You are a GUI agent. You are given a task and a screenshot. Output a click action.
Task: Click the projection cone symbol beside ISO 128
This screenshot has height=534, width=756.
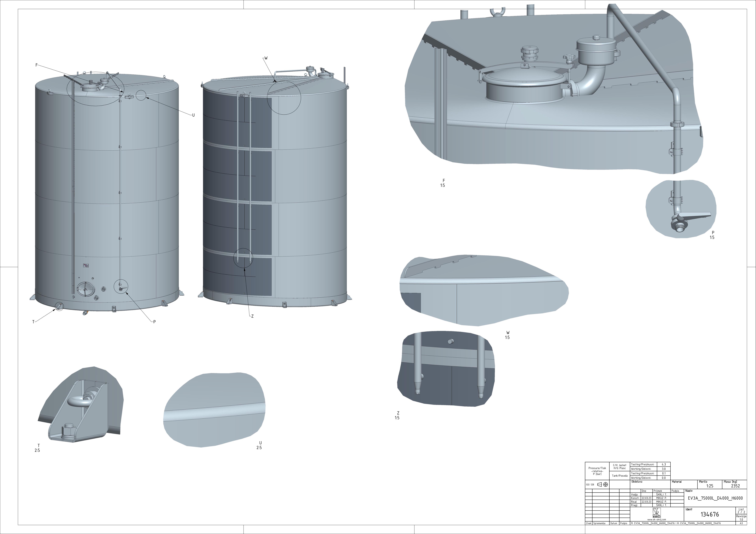click(600, 485)
